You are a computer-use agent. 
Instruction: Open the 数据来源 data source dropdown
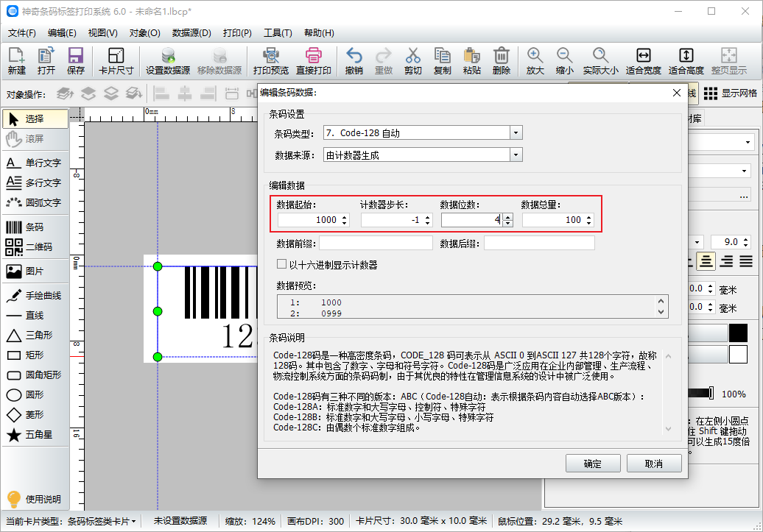(x=516, y=155)
